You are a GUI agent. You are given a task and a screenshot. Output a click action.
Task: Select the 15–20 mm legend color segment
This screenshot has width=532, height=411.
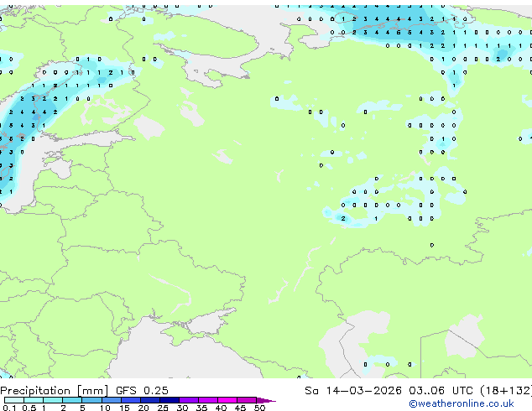click(130, 400)
